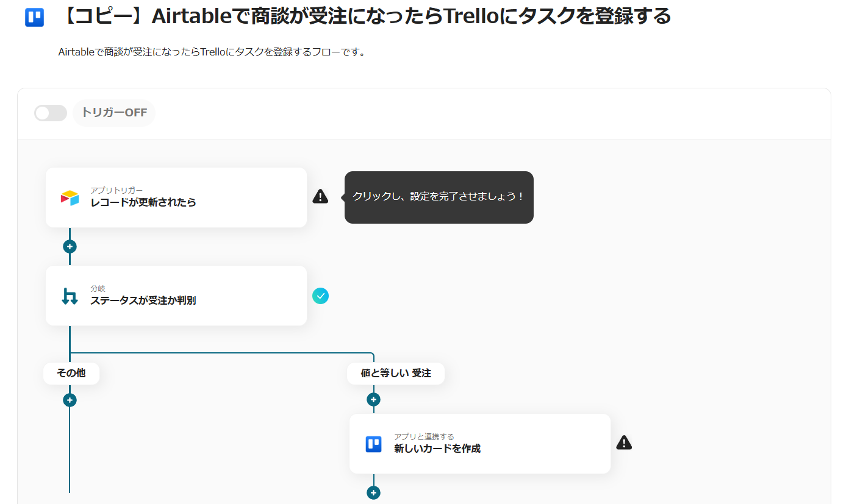Select the その他 branch label
This screenshot has width=849, height=504.
coord(71,373)
